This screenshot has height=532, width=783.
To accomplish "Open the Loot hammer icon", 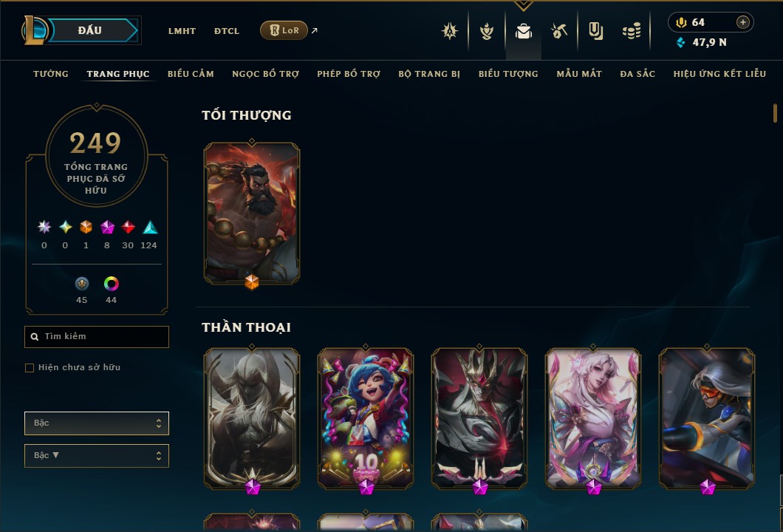I will tap(559, 32).
